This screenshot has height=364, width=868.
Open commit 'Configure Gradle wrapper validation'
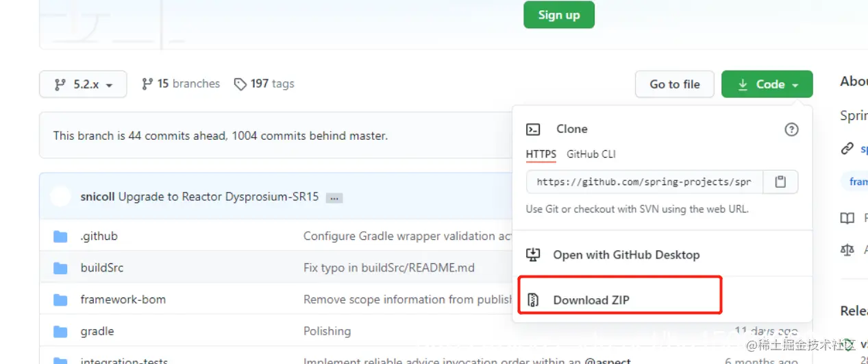408,236
